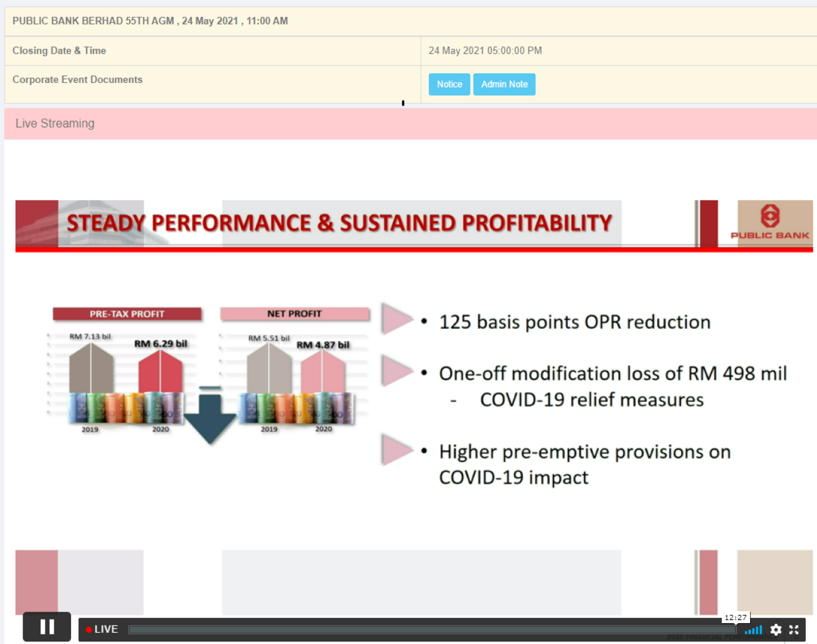Image resolution: width=817 pixels, height=644 pixels.
Task: Click the "24 May 2021 05:00:00 PM" closing time
Action: 485,51
